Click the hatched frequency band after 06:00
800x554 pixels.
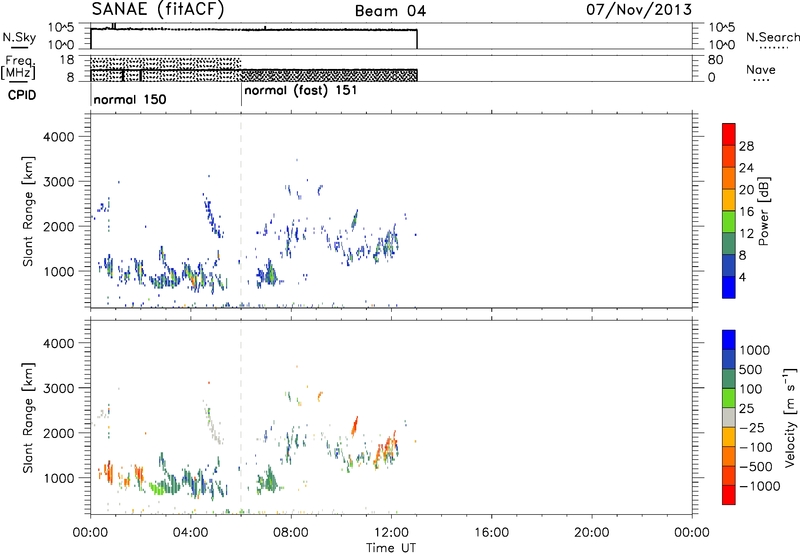[329, 75]
